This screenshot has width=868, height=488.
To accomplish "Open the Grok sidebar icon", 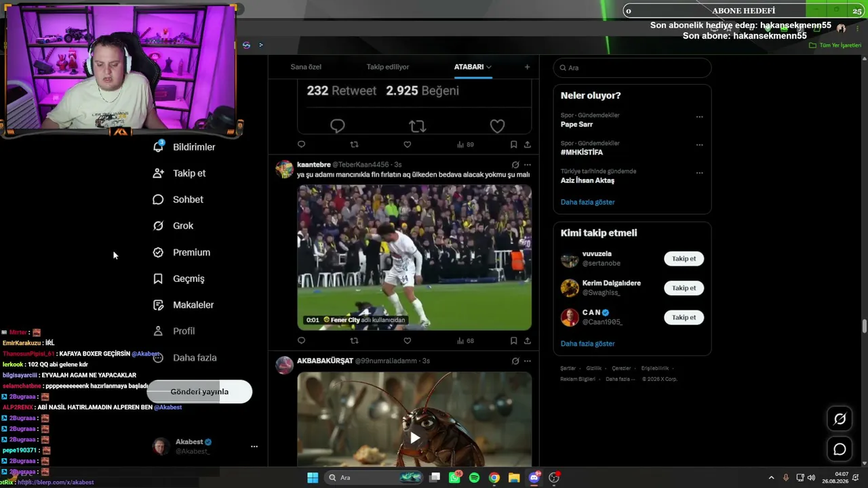I will point(158,226).
